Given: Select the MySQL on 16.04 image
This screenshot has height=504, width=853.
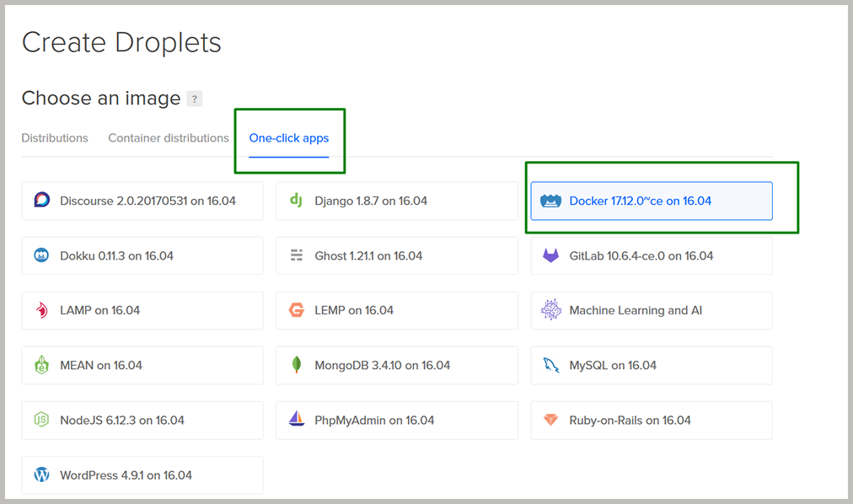Looking at the screenshot, I should [651, 365].
